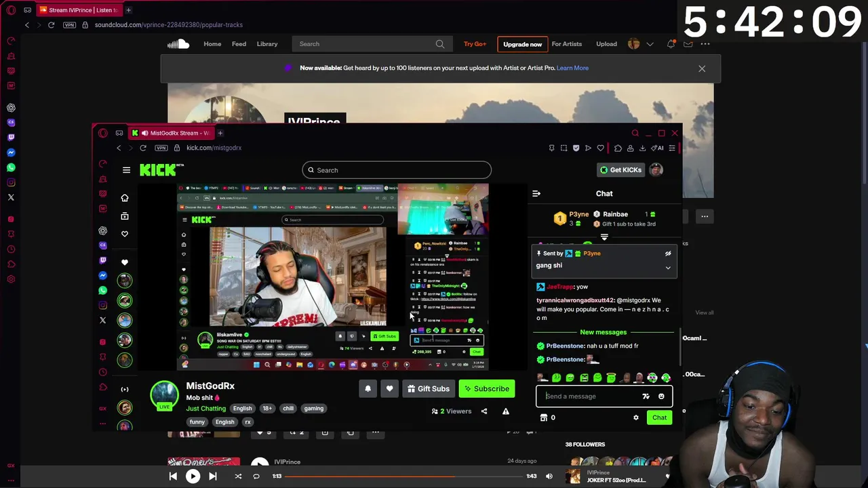868x488 pixels.
Task: Play the current SoundCloud track
Action: click(193, 476)
